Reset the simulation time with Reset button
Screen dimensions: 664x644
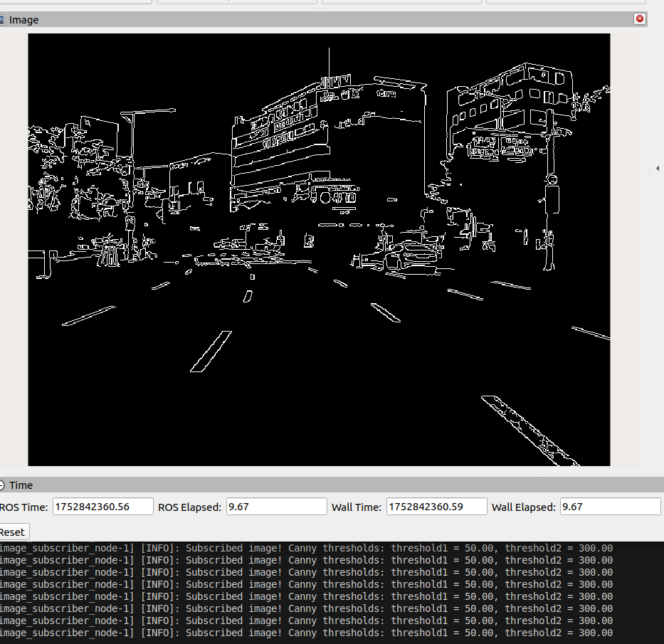pos(14,532)
